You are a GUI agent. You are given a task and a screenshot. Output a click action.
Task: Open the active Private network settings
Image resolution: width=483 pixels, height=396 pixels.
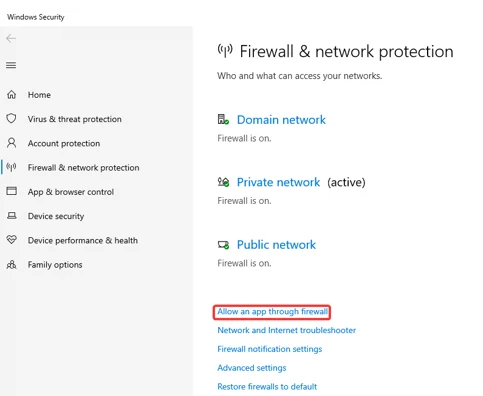point(278,182)
